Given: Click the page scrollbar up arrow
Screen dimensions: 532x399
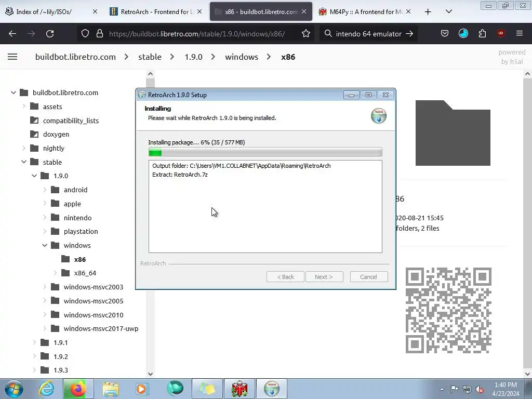Looking at the screenshot, I should pyautogui.click(x=528, y=74).
